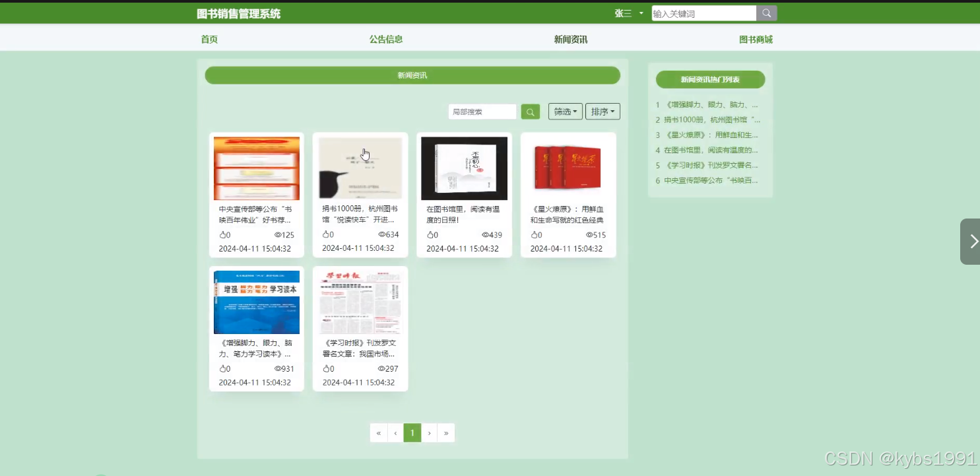
Task: Click the 新闻资讯热门列表 header
Action: pos(711,80)
